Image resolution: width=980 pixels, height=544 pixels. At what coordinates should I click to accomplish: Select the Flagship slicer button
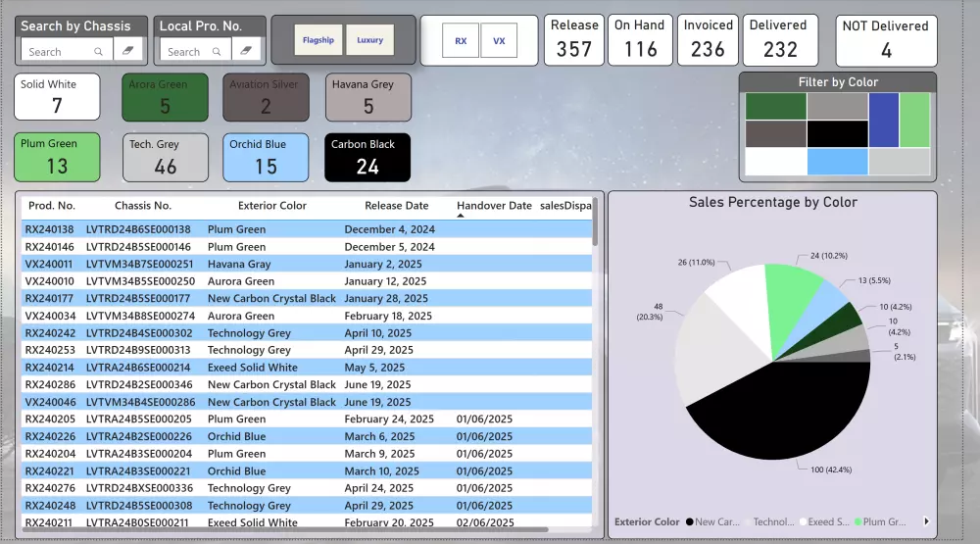tap(318, 40)
